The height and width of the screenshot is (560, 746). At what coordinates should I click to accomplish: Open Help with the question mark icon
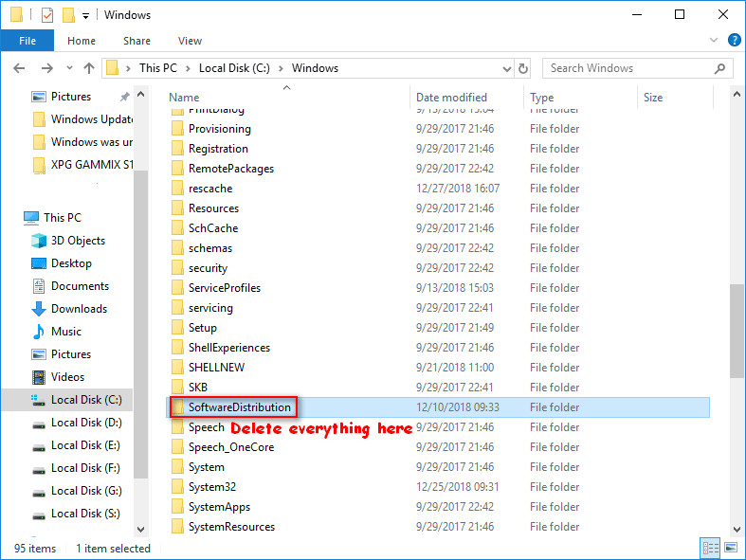click(734, 40)
